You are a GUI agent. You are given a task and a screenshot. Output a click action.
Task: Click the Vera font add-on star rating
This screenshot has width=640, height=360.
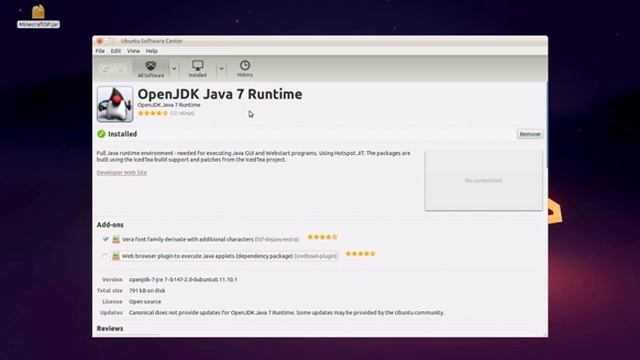coord(322,237)
